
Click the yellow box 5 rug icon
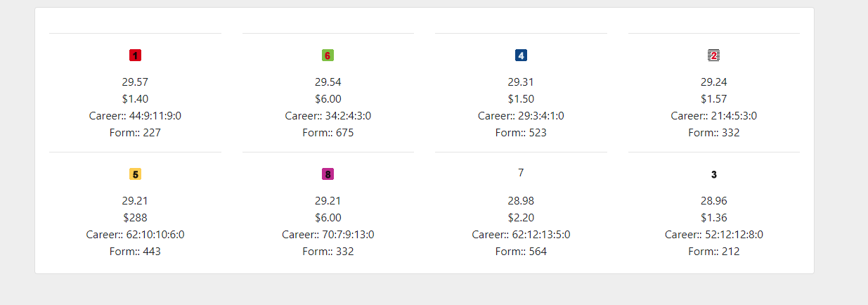[x=135, y=174]
